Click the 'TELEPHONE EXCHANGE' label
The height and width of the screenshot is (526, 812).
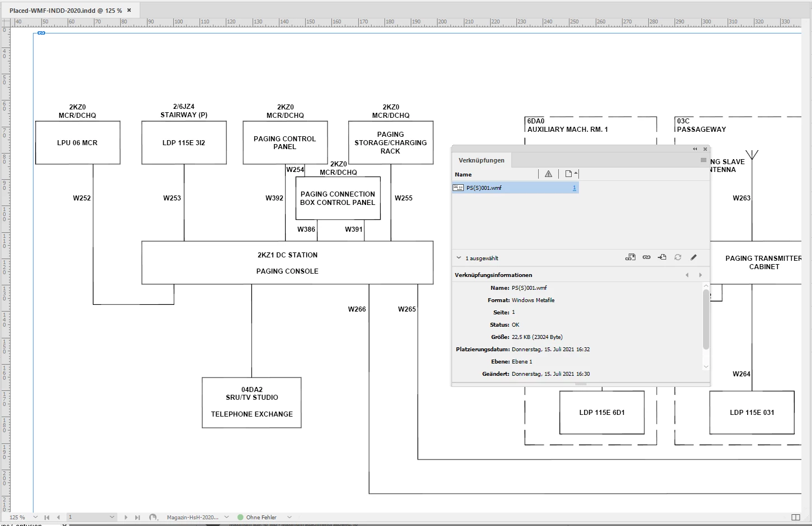tap(251, 414)
